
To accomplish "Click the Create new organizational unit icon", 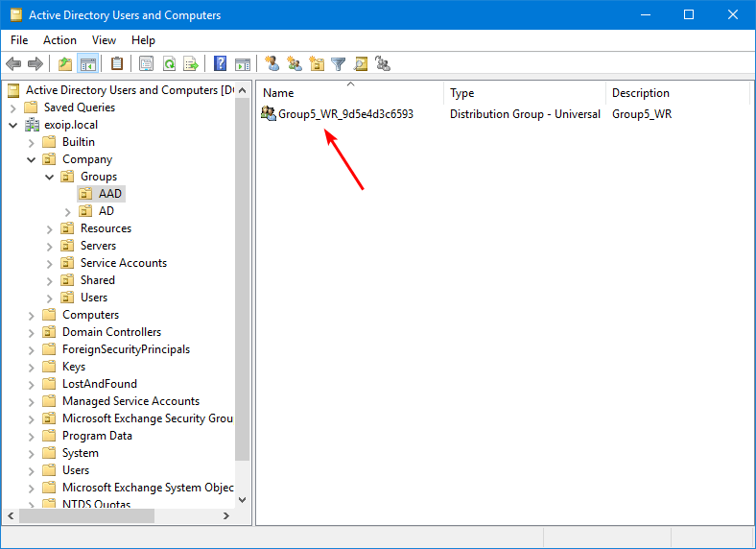I will point(317,64).
